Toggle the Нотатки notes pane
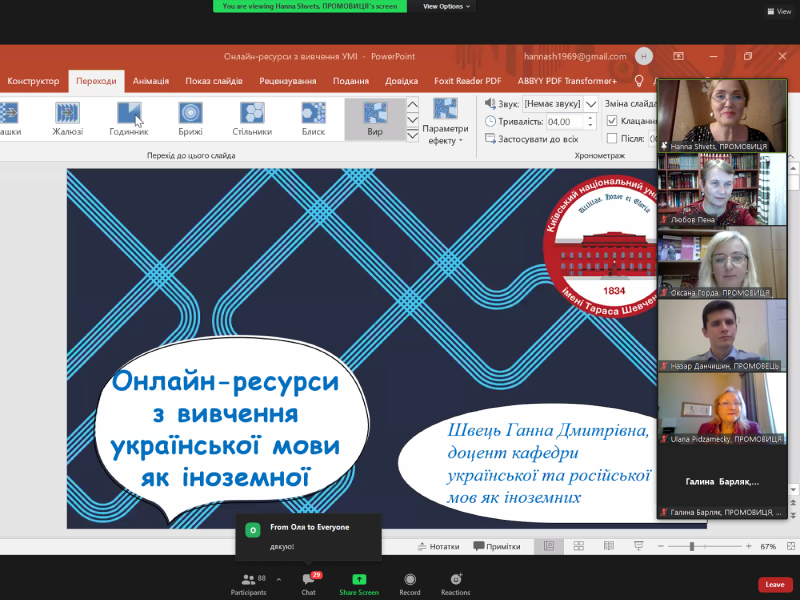Image resolution: width=800 pixels, height=600 pixels. [438, 546]
